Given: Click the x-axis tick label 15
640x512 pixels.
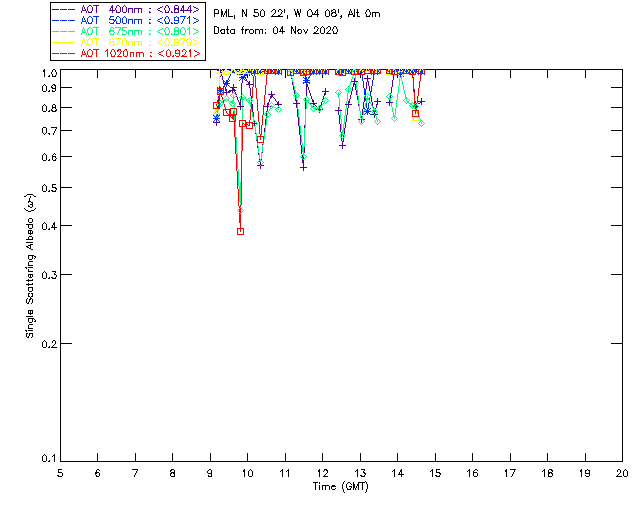Looking at the screenshot, I should pyautogui.click(x=435, y=473).
